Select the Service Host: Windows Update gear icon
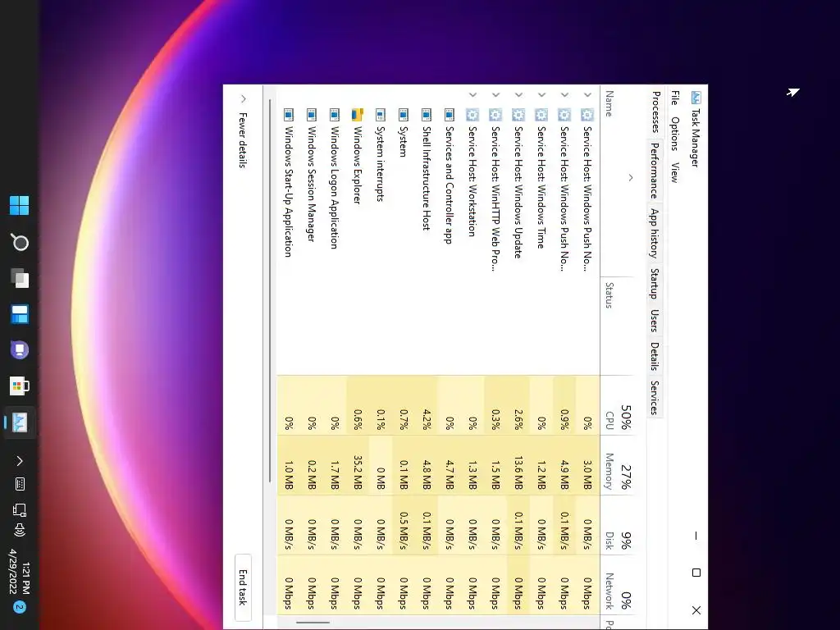Viewport: 840px width, 630px height. tap(518, 115)
